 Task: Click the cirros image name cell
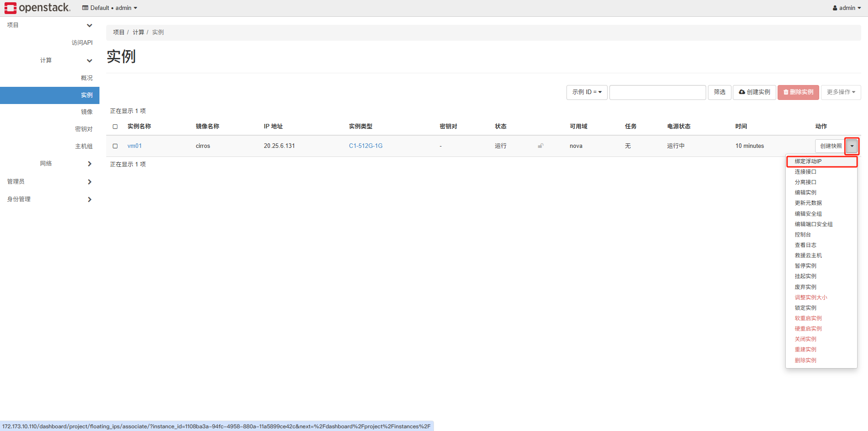coord(203,146)
